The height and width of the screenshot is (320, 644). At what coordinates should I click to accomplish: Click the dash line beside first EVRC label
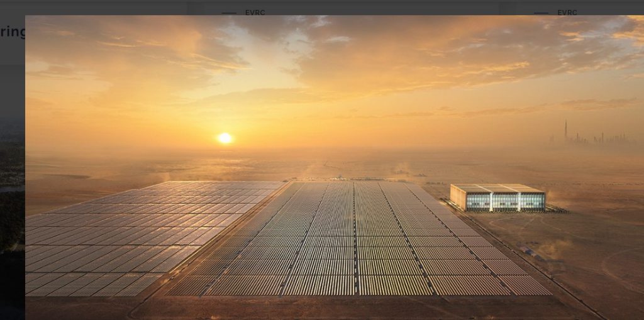tap(229, 13)
